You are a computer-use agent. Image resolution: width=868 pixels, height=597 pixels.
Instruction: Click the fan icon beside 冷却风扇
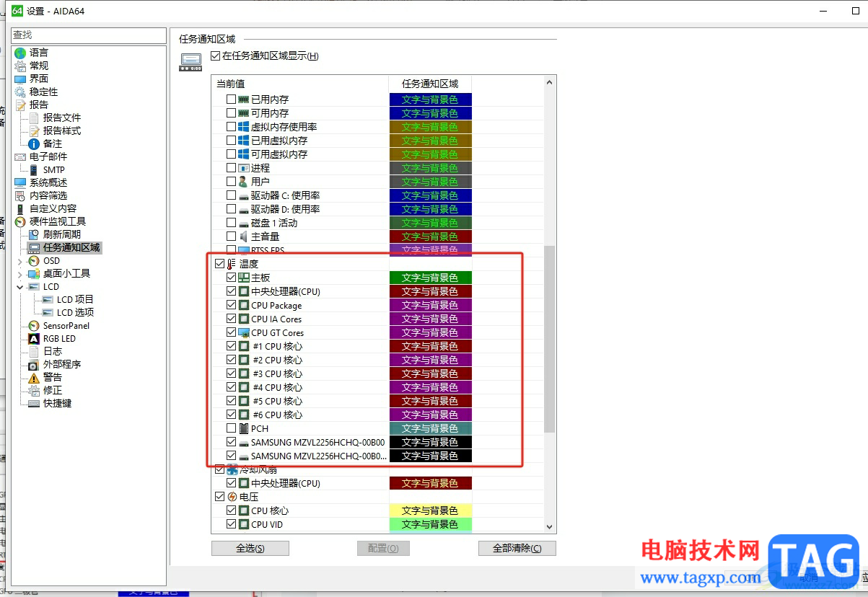coord(232,469)
